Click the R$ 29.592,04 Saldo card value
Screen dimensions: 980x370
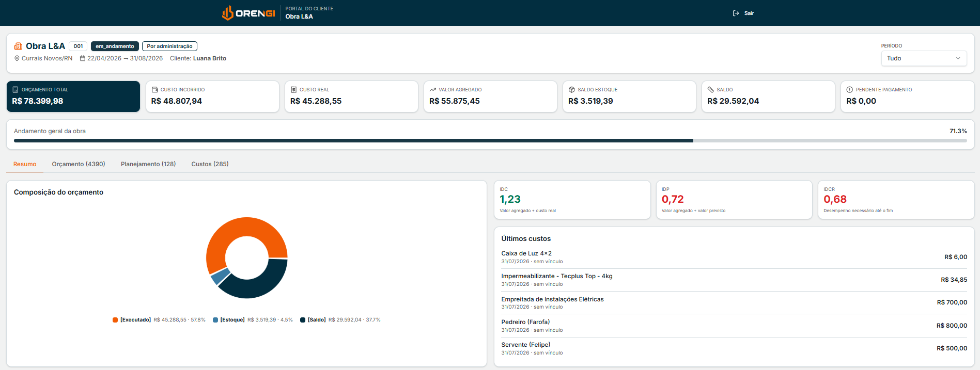[x=733, y=101]
